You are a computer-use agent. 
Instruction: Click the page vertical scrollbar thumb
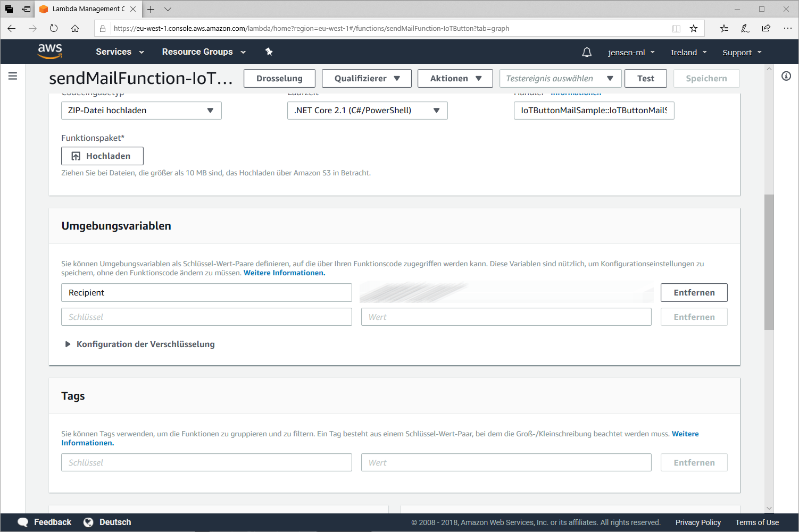769,262
